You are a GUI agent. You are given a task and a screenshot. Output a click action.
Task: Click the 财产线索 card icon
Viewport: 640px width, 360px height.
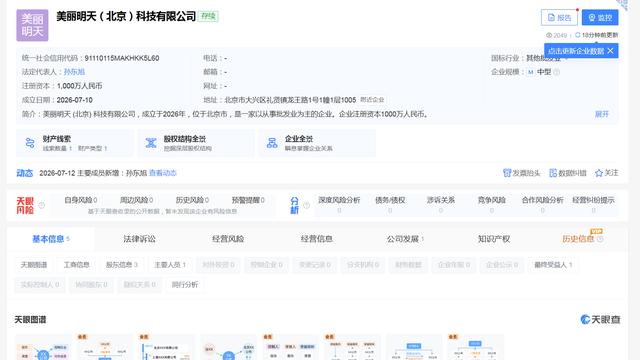coord(30,143)
